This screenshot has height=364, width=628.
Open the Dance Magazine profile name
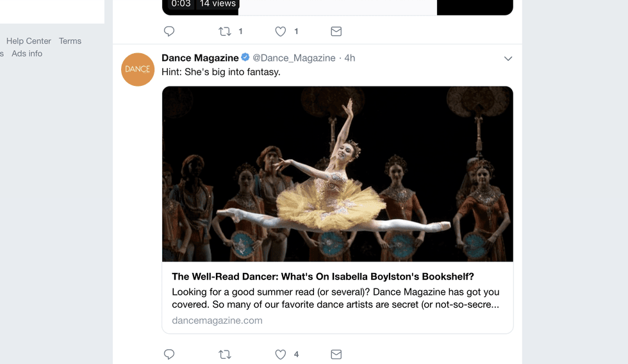pyautogui.click(x=200, y=58)
